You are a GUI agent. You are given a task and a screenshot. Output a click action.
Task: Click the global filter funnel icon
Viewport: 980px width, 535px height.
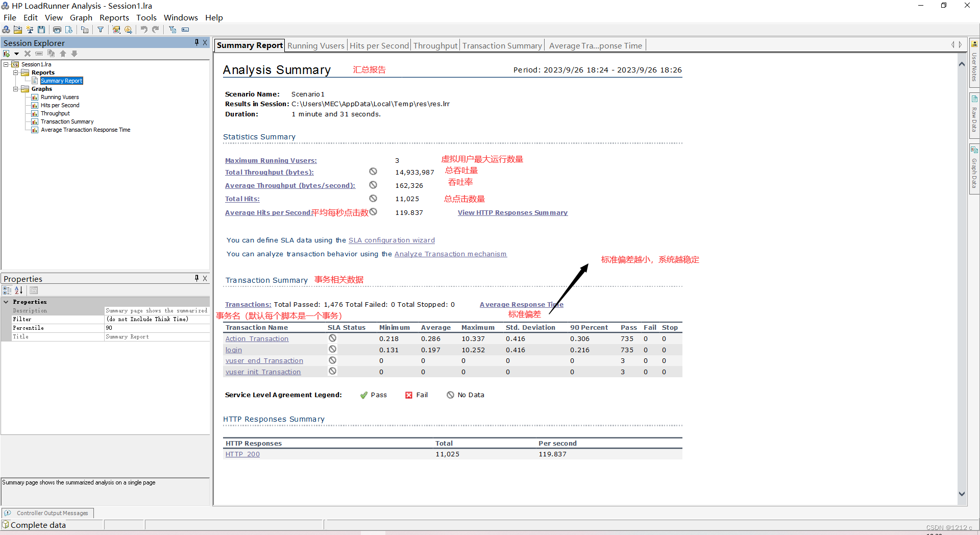tap(101, 30)
